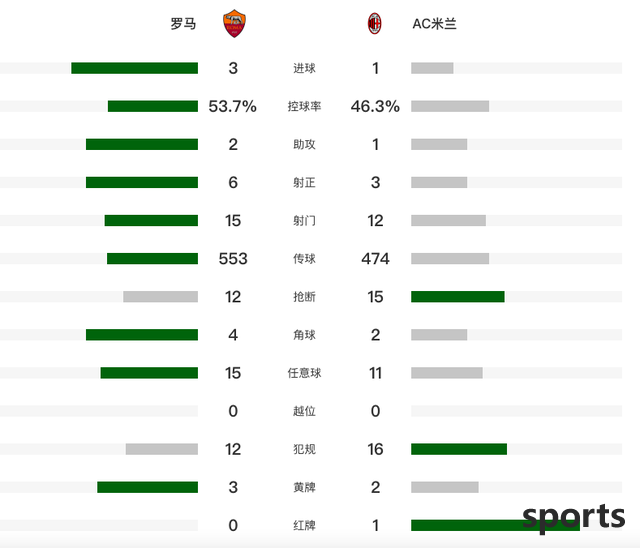Select the 控球率 stat label
Image resolution: width=640 pixels, height=548 pixels.
(304, 106)
